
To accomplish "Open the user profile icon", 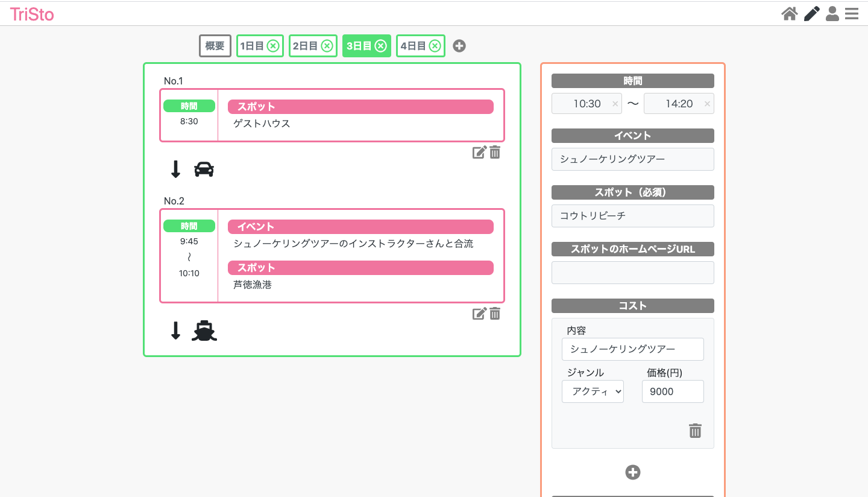I will click(832, 13).
